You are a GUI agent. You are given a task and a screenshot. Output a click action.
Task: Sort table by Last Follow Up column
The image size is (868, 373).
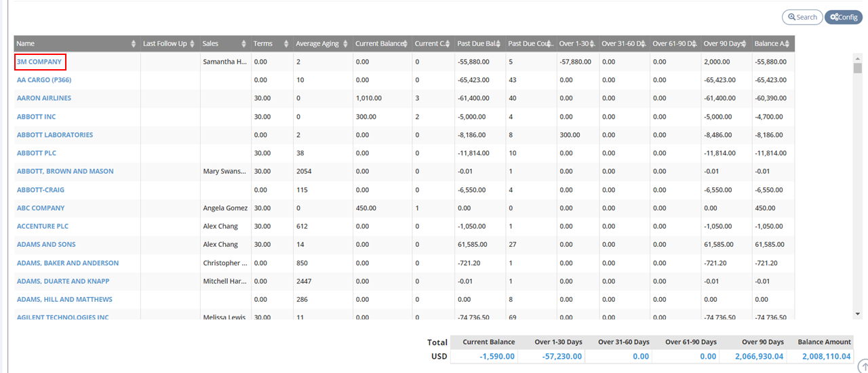[193, 44]
